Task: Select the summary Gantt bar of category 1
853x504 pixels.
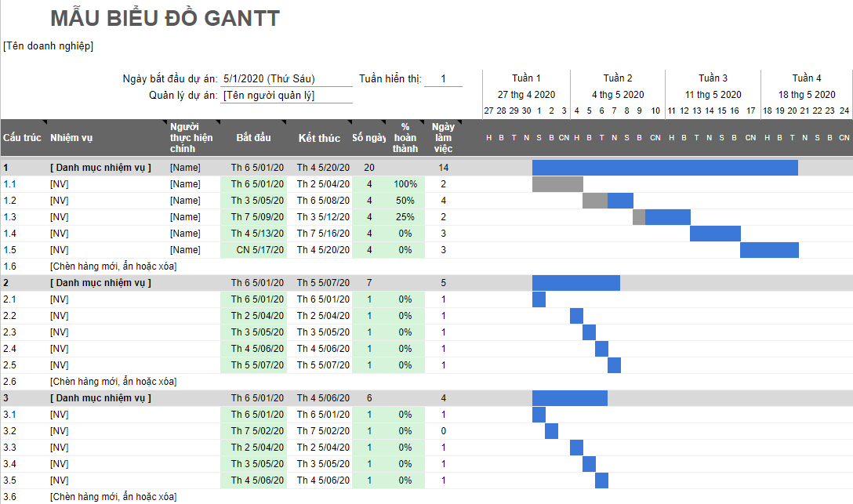Action: pos(665,168)
